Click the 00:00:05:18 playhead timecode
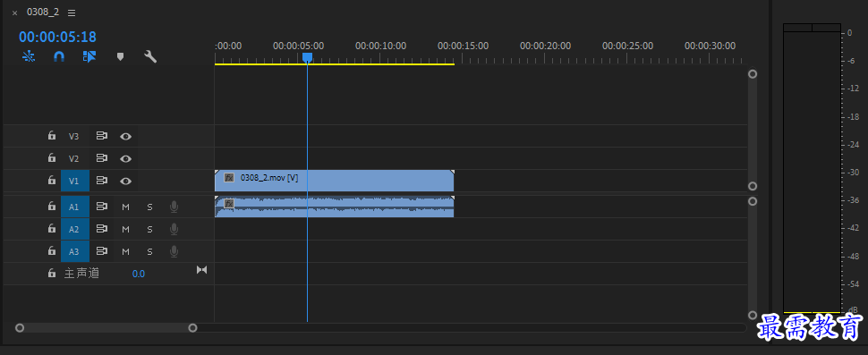Viewport: 868px width, 355px height. pos(57,37)
